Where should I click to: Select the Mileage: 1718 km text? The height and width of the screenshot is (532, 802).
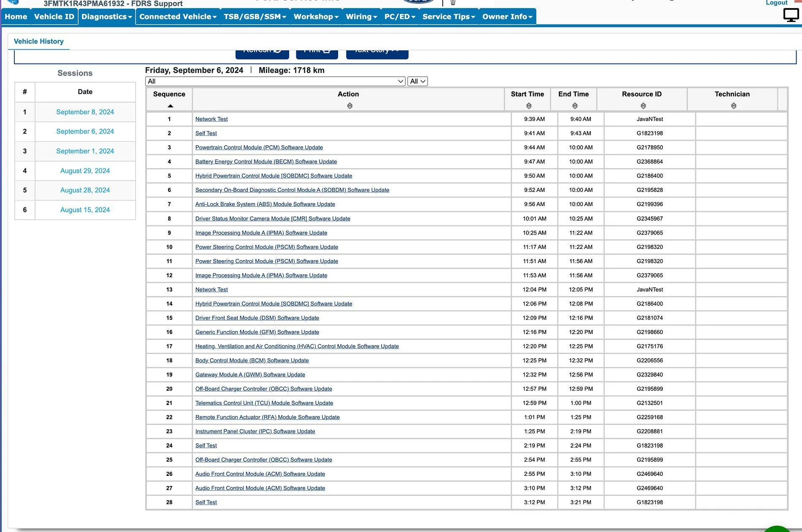tap(292, 70)
